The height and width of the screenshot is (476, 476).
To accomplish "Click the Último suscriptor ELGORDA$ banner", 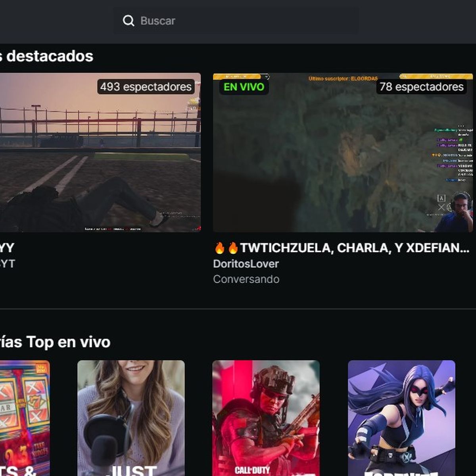I will (x=344, y=78).
